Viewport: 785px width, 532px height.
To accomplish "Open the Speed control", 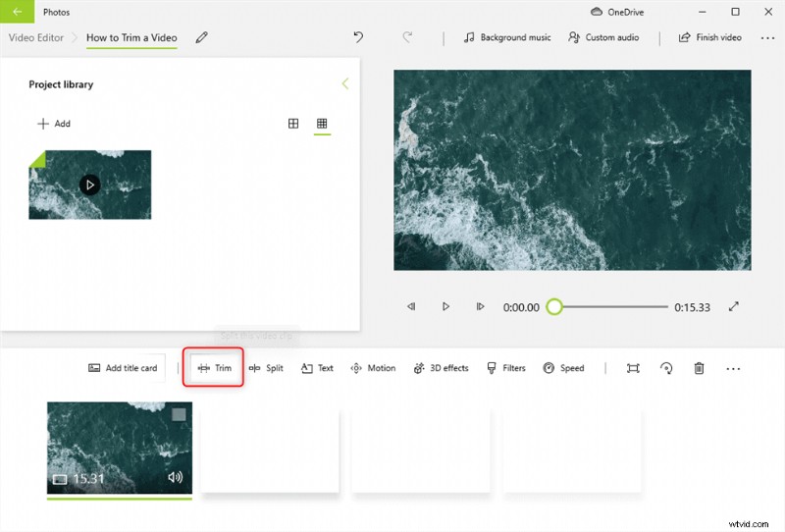I will [x=563, y=368].
